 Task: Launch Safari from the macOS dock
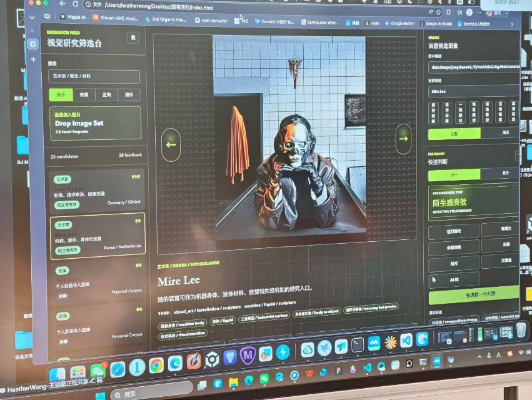[117, 369]
